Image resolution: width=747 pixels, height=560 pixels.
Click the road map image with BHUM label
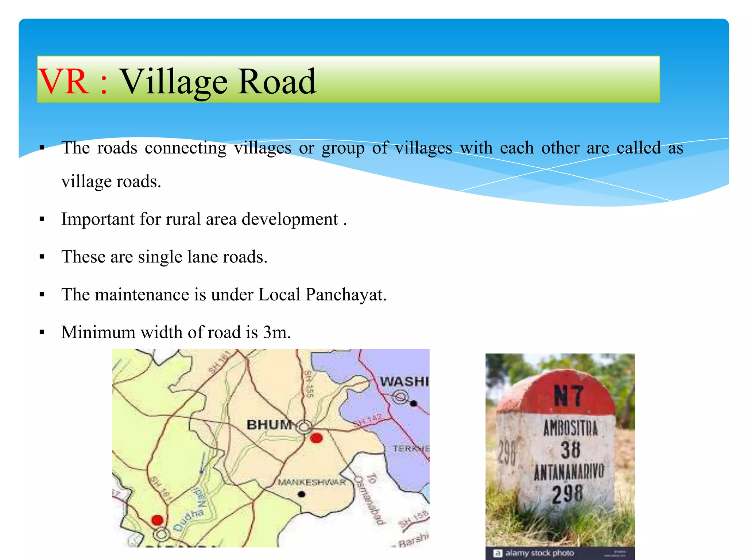[271, 448]
